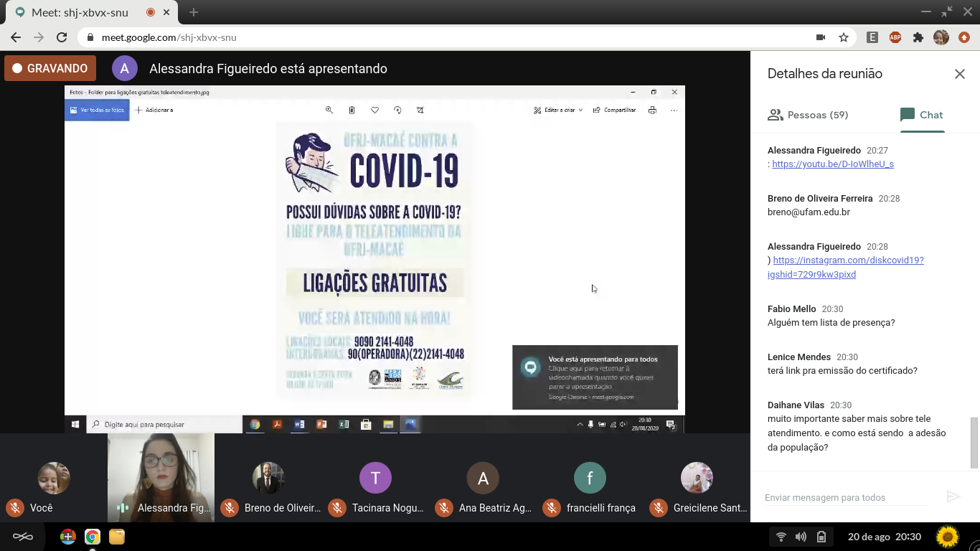
Task: Select the Chat tab
Action: [921, 115]
